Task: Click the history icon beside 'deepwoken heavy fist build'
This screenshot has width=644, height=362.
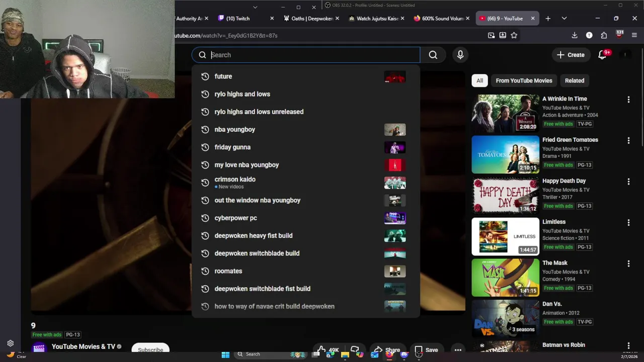Action: click(205, 236)
